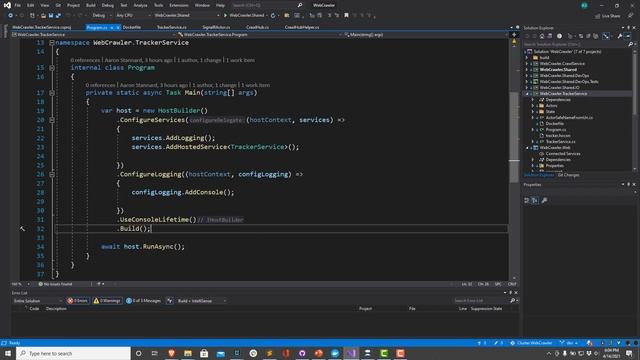Open the Brave browser from taskbar
Viewport: 640px width, 360px height.
point(171,353)
